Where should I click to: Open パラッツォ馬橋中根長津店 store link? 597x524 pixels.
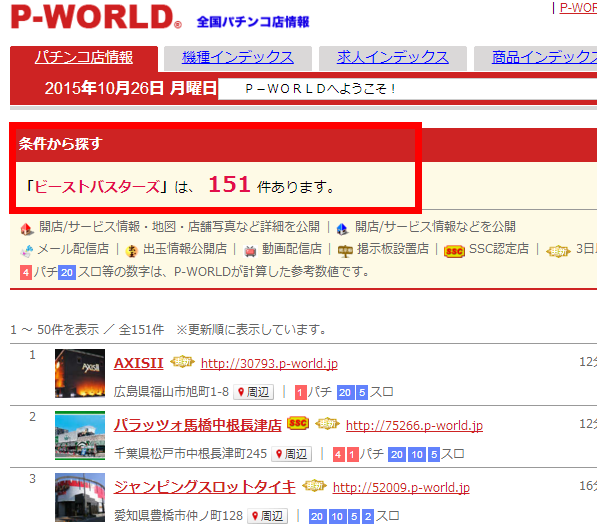coord(198,425)
